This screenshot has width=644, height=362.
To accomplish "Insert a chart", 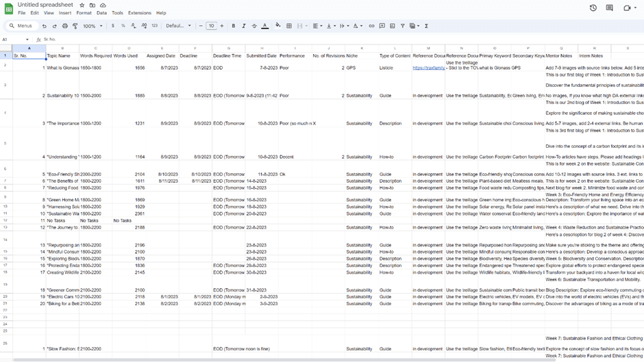I will pyautogui.click(x=393, y=26).
